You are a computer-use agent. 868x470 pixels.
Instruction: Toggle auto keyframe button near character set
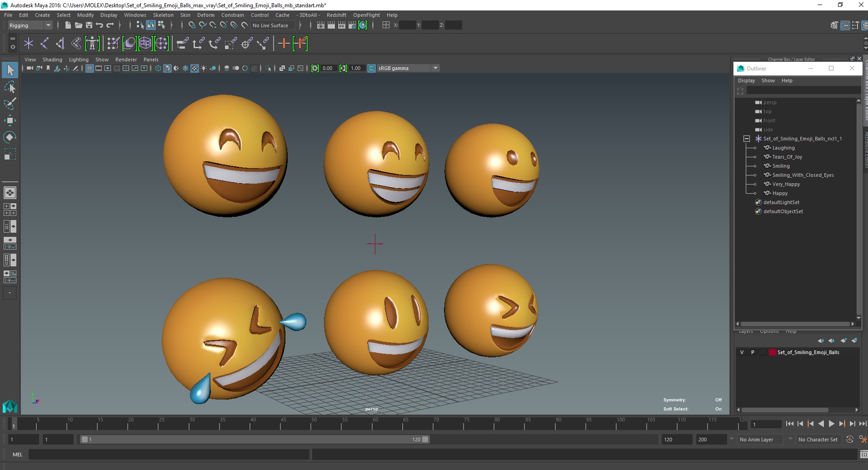click(849, 440)
